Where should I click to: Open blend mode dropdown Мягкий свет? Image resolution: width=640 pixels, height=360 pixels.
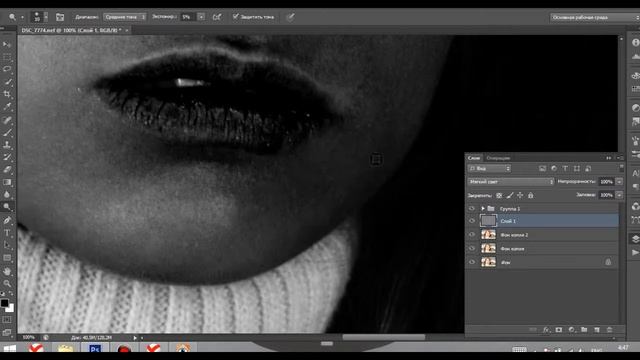tap(511, 182)
